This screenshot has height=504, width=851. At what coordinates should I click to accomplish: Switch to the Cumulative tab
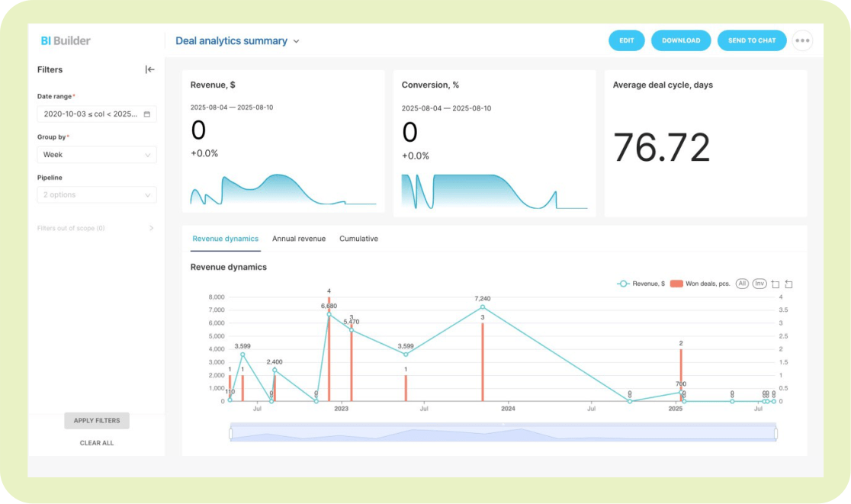pos(358,239)
